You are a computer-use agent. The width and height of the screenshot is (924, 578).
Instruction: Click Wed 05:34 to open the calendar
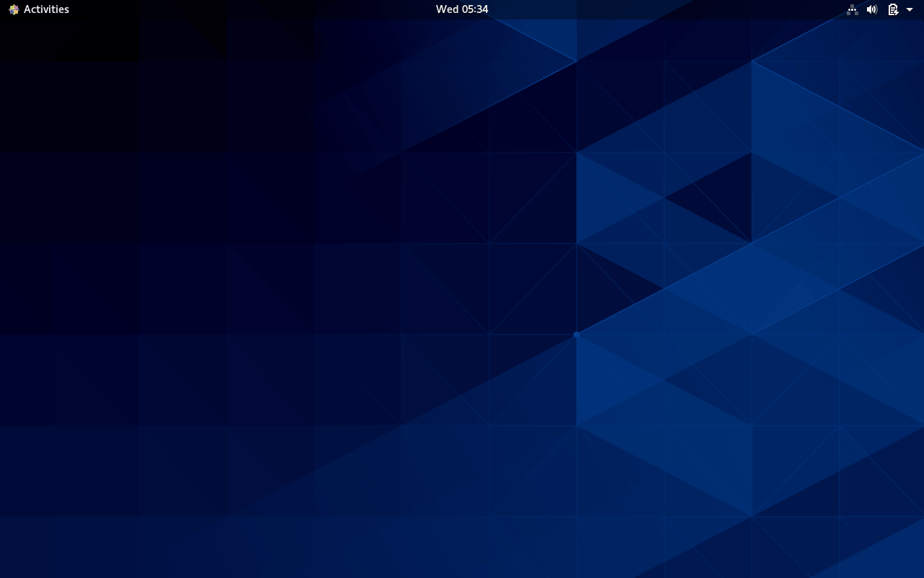462,9
